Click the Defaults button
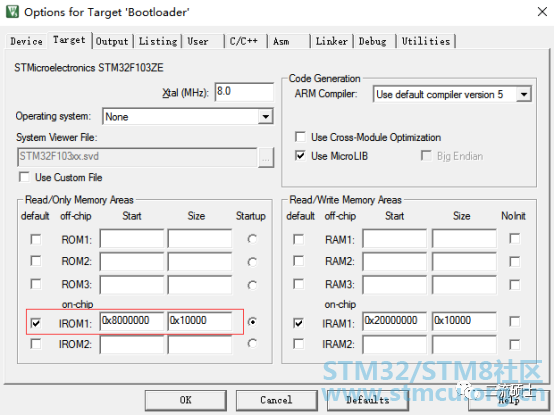The image size is (554, 416). [x=368, y=400]
